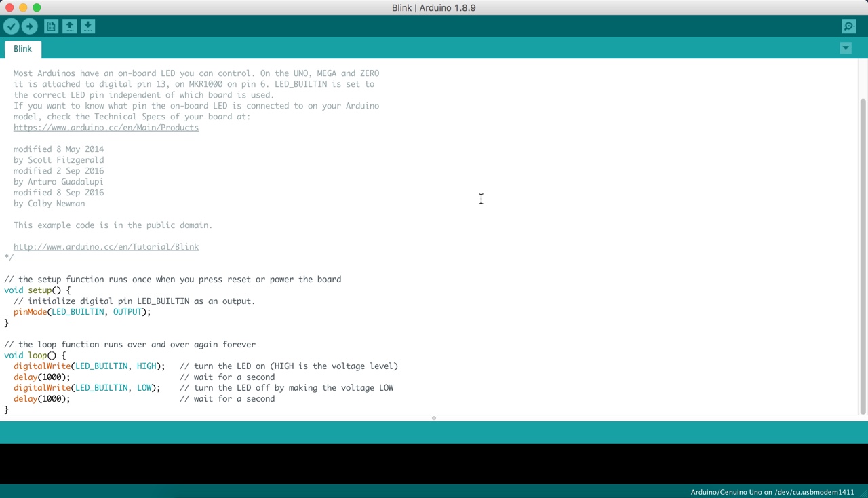This screenshot has height=498, width=868.
Task: Place cursor on the pinMode function call
Action: 31,312
